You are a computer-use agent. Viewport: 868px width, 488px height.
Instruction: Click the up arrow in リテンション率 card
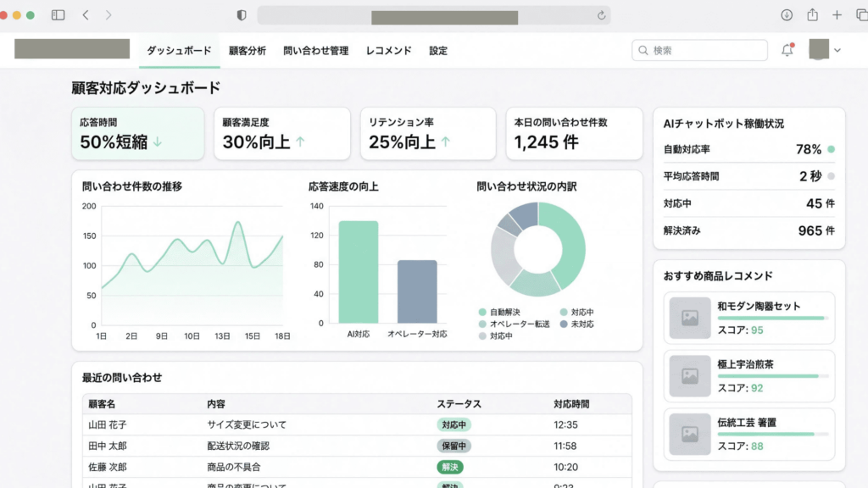click(x=446, y=141)
